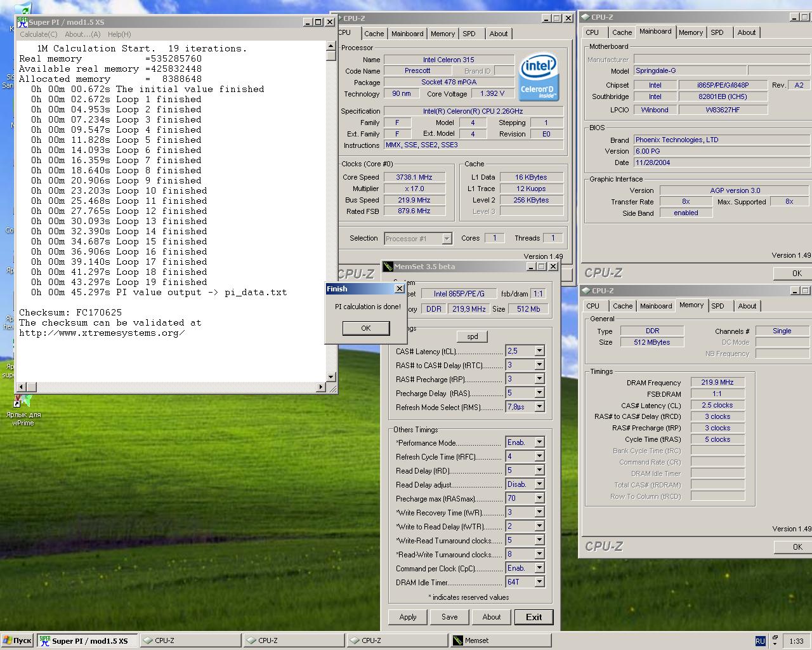Click the Super PI icon in taskbar
Image resolution: width=812 pixels, height=650 pixels.
coord(44,640)
